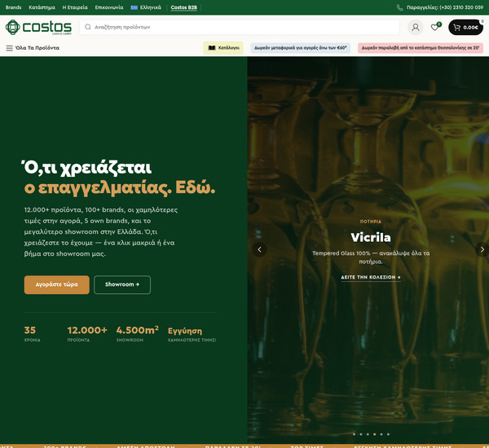
Task: Click the ΠΟΤΗΡΙΑ category label
Action: click(x=371, y=222)
